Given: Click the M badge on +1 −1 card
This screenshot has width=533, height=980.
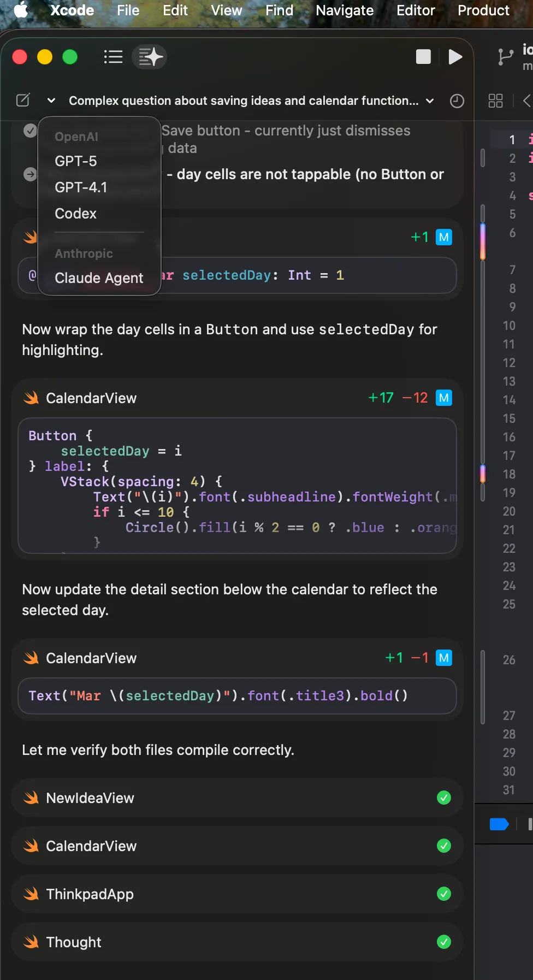Looking at the screenshot, I should [444, 658].
